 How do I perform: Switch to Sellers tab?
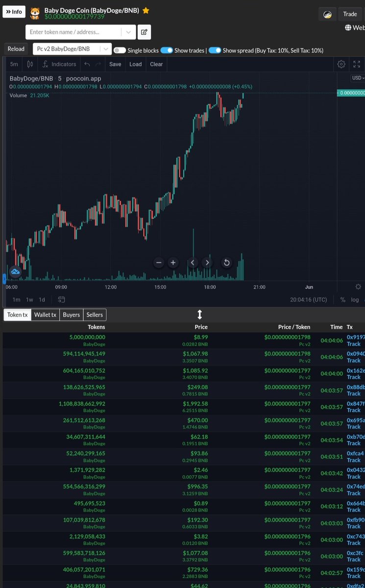95,315
